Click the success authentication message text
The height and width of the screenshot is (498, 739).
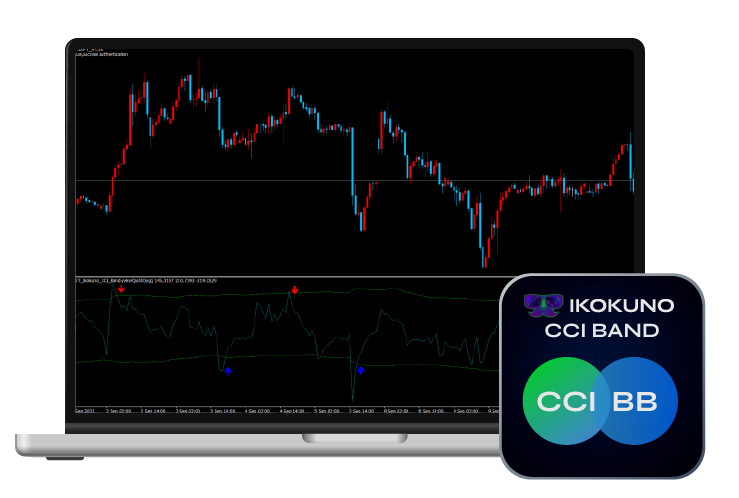(x=103, y=54)
